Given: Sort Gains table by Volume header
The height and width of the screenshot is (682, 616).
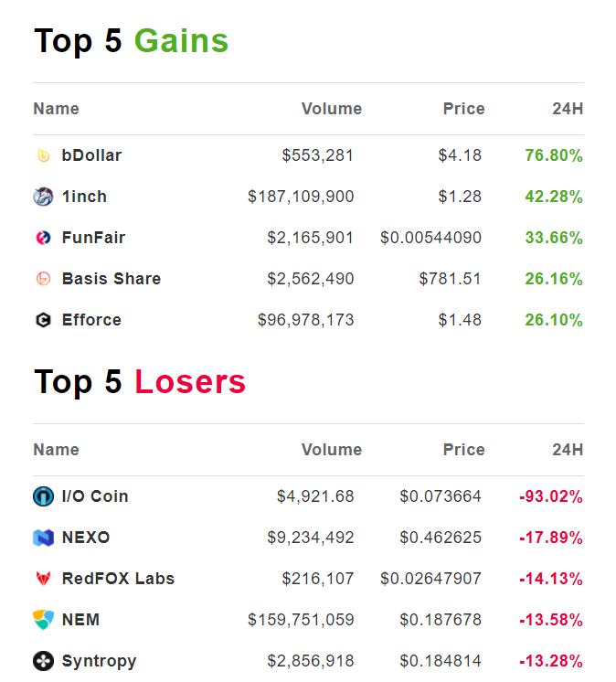Looking at the screenshot, I should click(x=332, y=109).
